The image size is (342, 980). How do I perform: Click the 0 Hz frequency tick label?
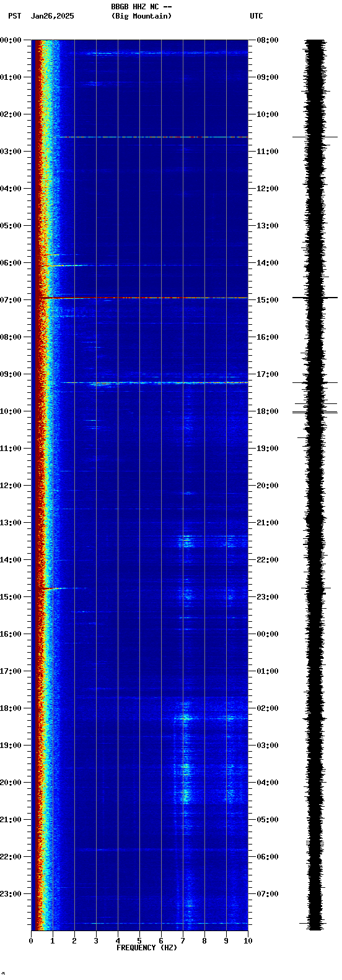(x=31, y=941)
